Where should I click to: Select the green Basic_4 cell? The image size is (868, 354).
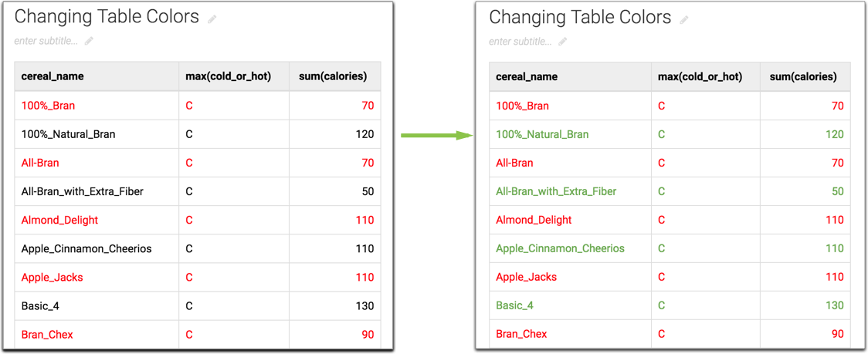coord(514,305)
